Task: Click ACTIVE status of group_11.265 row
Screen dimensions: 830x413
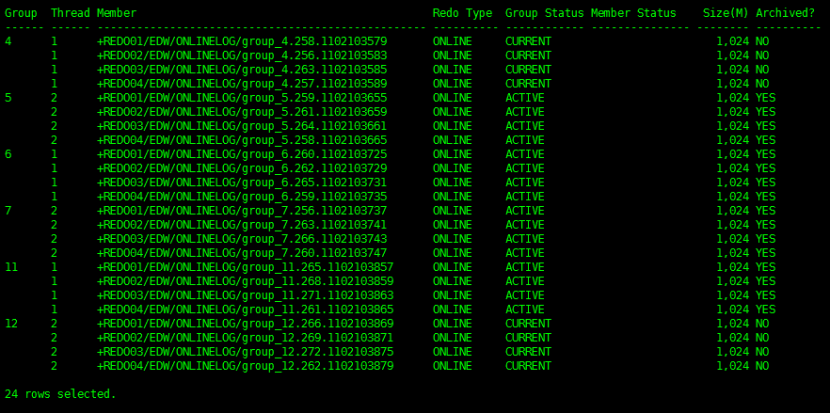Action: tap(525, 267)
